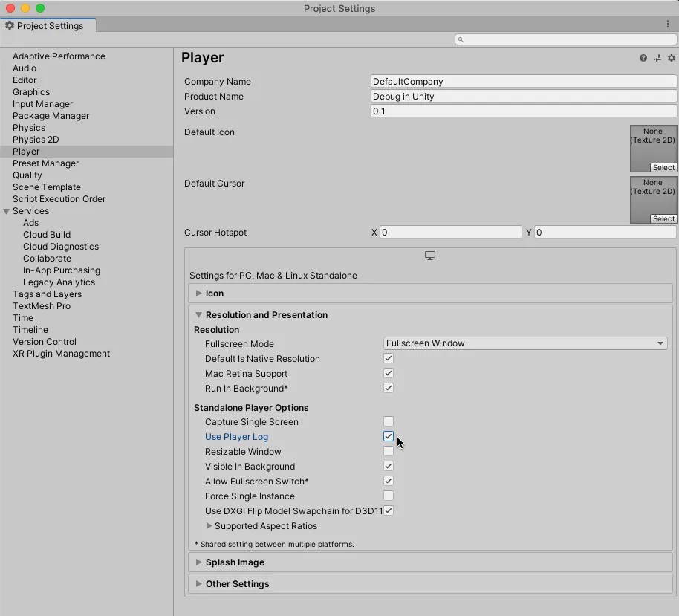This screenshot has height=616, width=679.
Task: Enable the Resizable Window checkbox
Action: [x=388, y=451]
